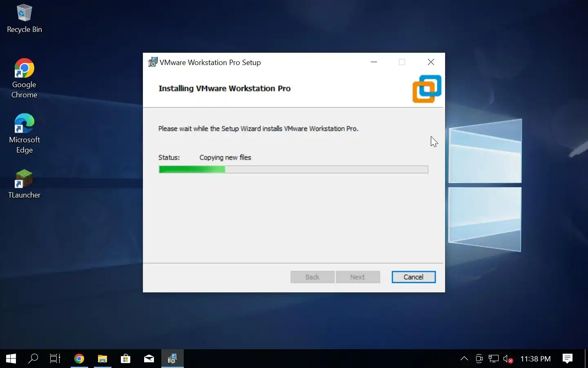Image resolution: width=588 pixels, height=368 pixels.
Task: Open the Mail app from the taskbar
Action: click(x=149, y=359)
